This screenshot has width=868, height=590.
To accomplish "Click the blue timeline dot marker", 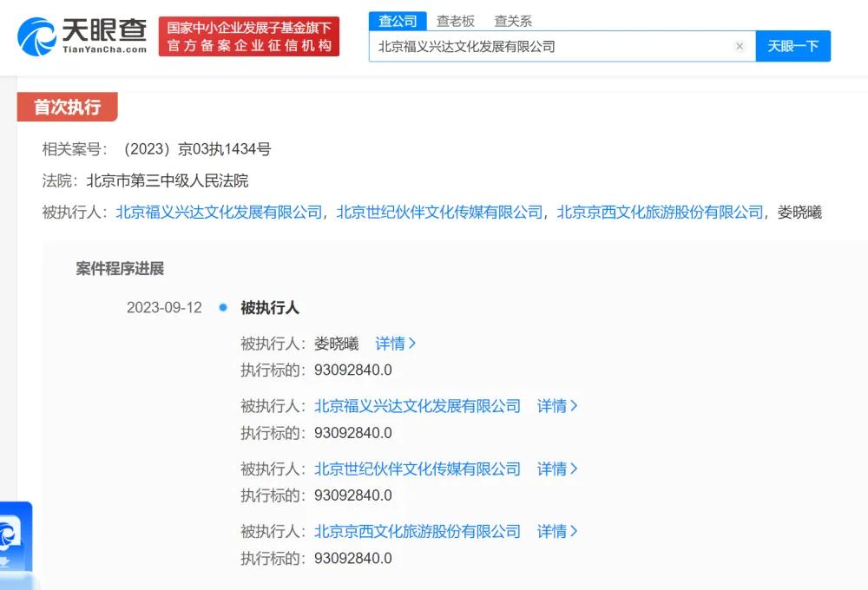I will pyautogui.click(x=223, y=307).
